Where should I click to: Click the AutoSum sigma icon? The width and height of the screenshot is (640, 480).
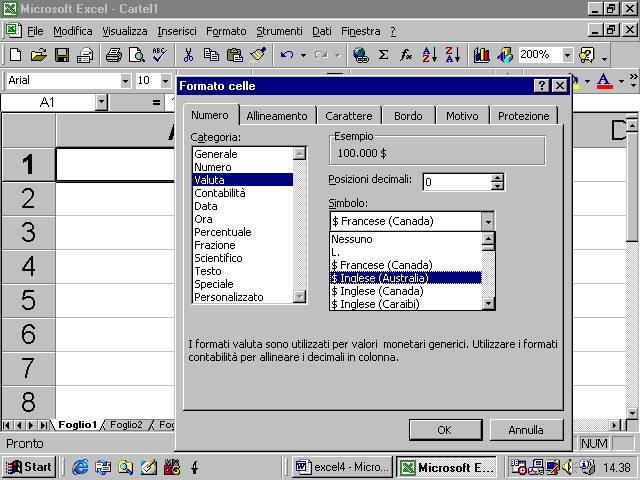(x=383, y=55)
